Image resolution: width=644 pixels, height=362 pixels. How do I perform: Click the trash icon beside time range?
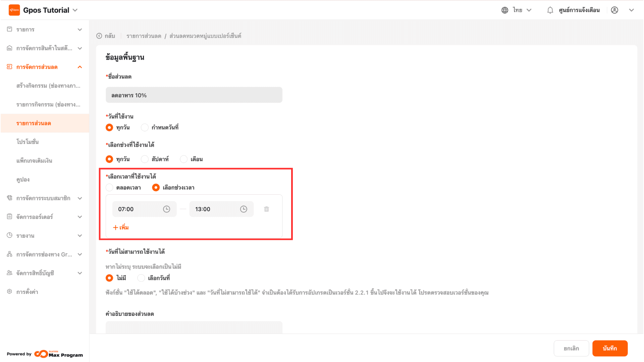(266, 209)
